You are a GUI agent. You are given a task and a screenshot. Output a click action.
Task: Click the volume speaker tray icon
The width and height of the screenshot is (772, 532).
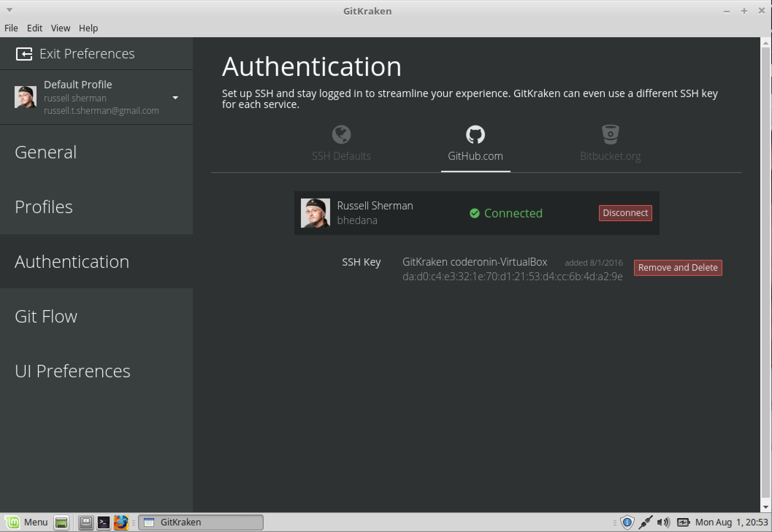click(x=663, y=523)
